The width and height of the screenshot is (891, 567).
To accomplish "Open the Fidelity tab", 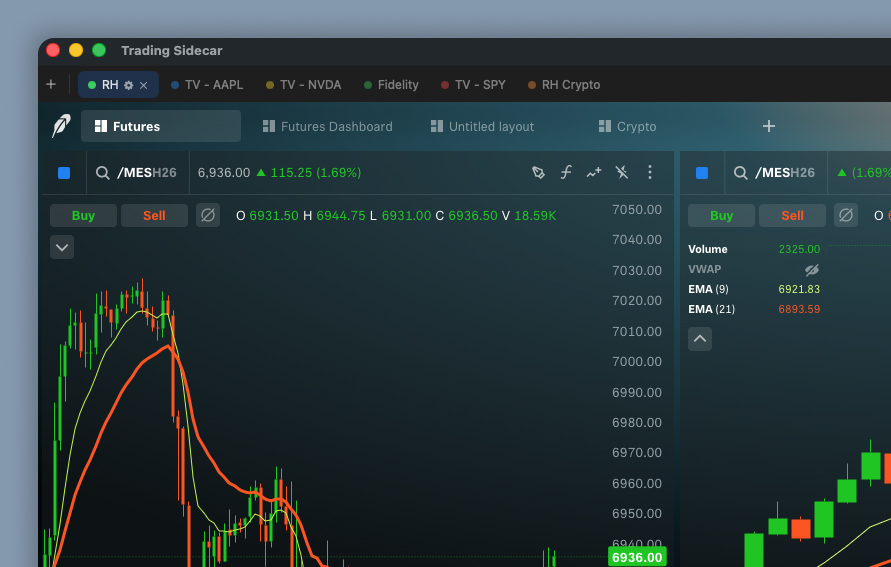I will [x=391, y=85].
